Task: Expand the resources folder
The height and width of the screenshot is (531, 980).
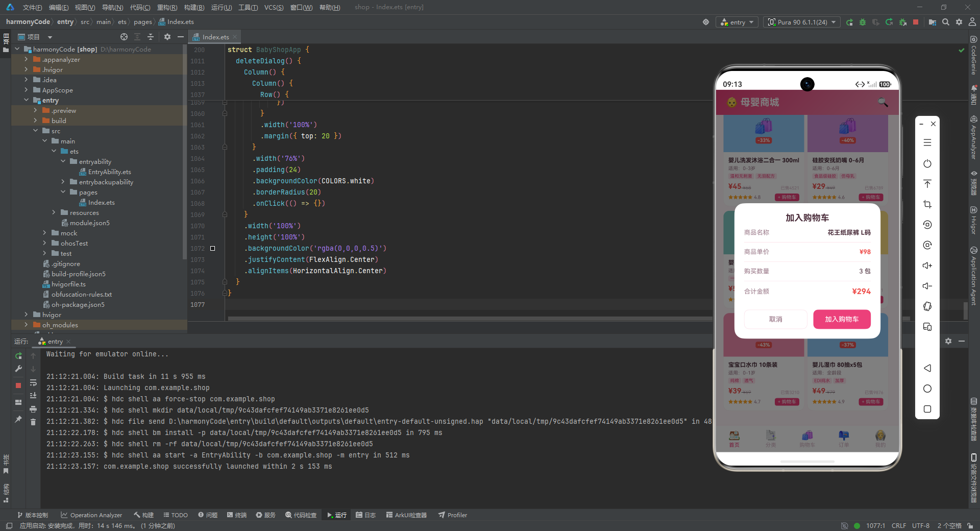Action: 54,212
